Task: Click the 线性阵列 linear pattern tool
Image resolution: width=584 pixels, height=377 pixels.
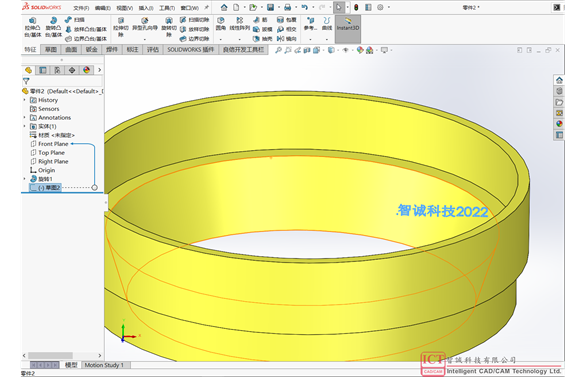Action: [239, 24]
